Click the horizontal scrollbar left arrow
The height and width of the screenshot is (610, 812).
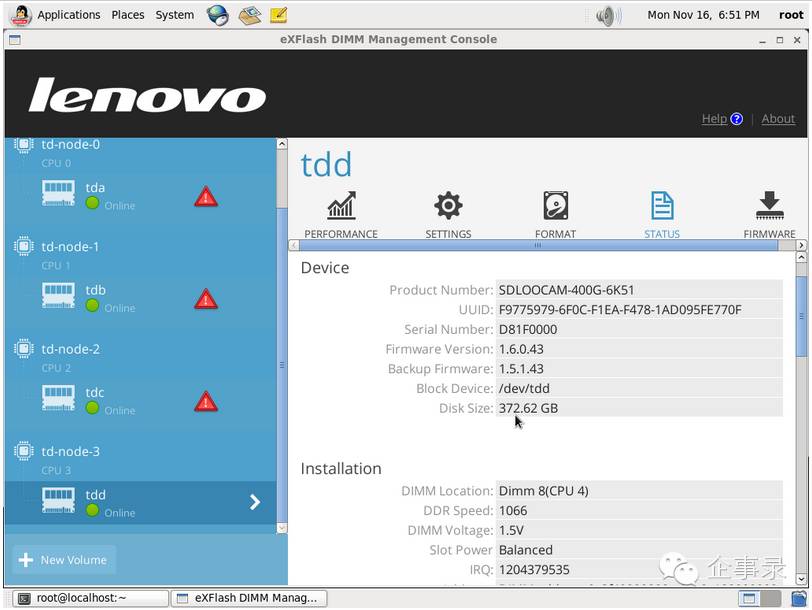[x=294, y=245]
